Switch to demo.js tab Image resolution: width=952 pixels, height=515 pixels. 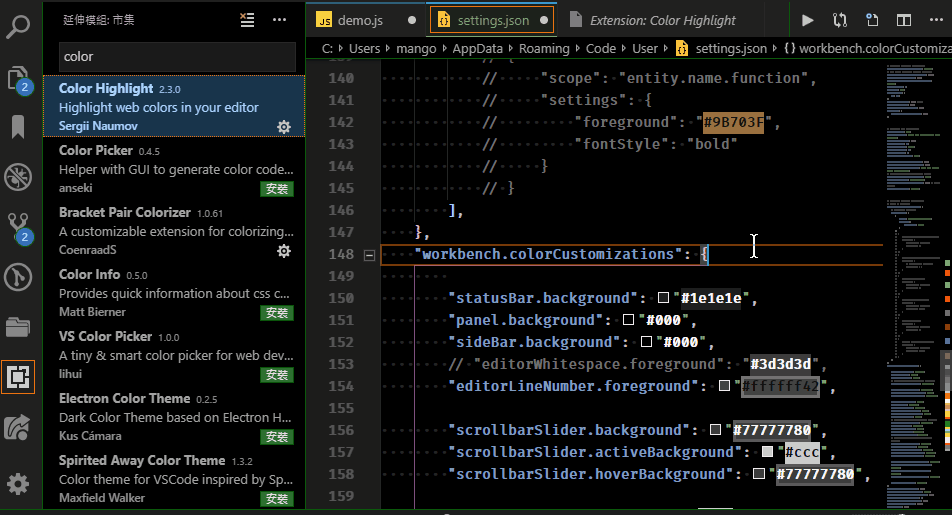coord(366,20)
